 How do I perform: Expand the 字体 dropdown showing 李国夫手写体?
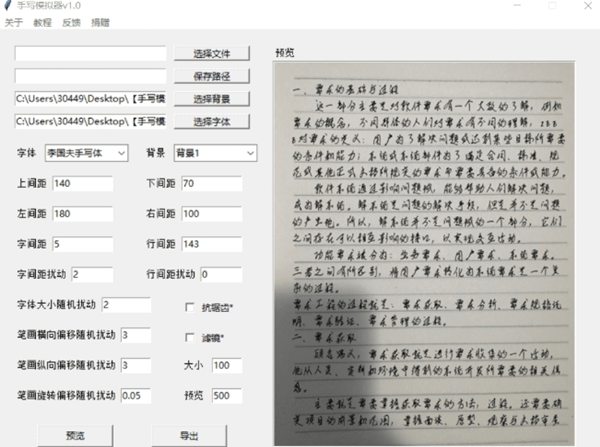pyautogui.click(x=86, y=153)
